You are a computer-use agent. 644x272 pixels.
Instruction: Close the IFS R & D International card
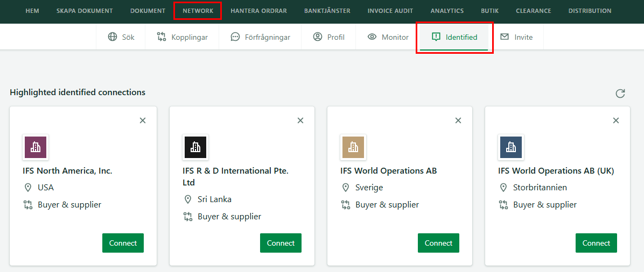tap(300, 120)
